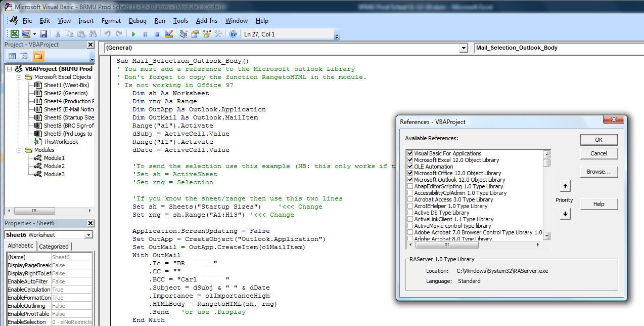This screenshot has width=644, height=326.
Task: Open the Add-Ins menu
Action: tap(207, 21)
